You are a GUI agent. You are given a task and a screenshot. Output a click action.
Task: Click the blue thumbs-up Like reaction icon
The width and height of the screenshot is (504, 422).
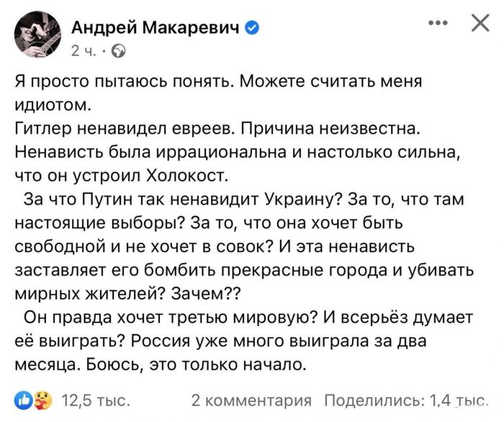24,399
